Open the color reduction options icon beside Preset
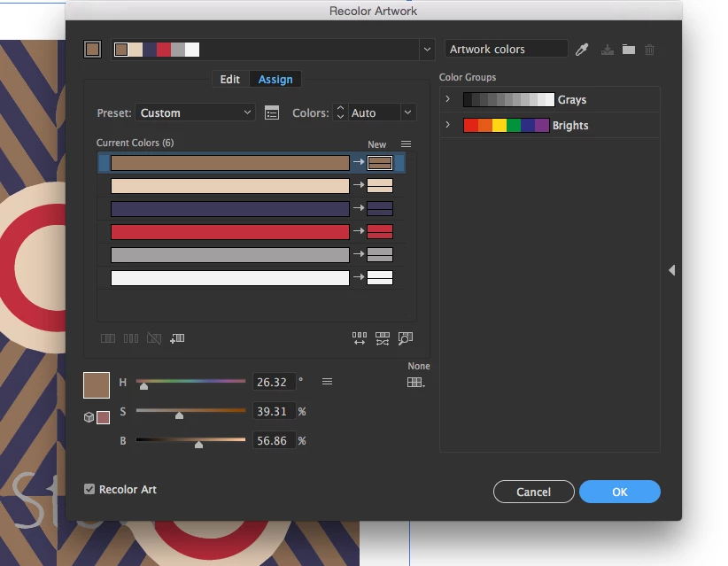The width and height of the screenshot is (728, 566). point(272,112)
